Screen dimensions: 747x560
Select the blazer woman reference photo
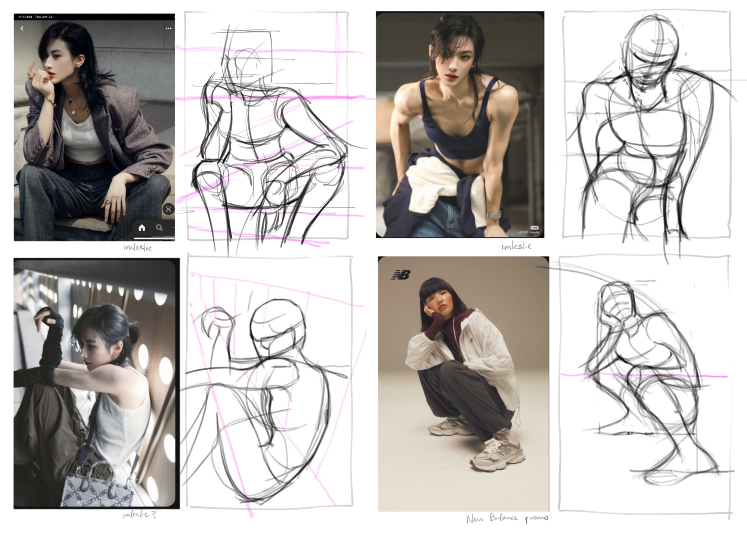94,127
